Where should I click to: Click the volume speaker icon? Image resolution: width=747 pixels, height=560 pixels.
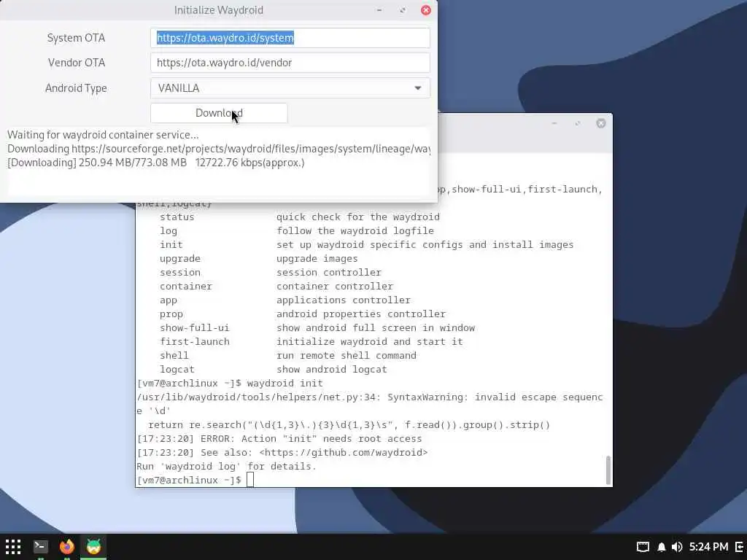tap(676, 547)
